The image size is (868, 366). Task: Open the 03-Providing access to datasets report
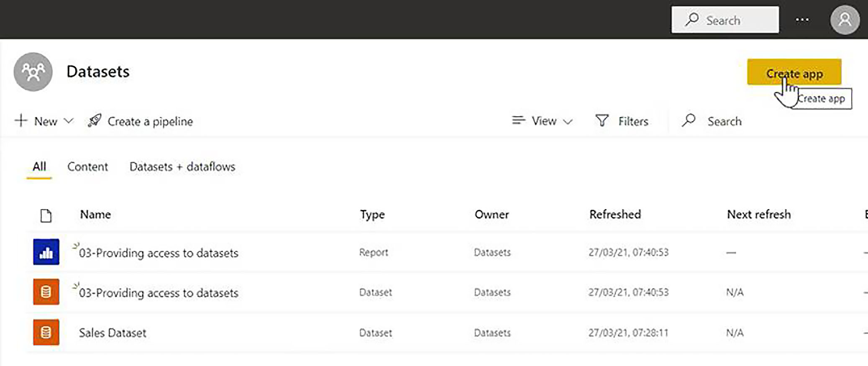(x=159, y=253)
